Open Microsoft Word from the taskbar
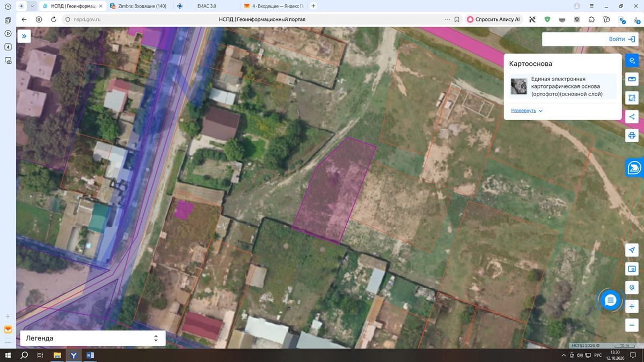Image resolution: width=644 pixels, height=362 pixels. (x=90, y=355)
